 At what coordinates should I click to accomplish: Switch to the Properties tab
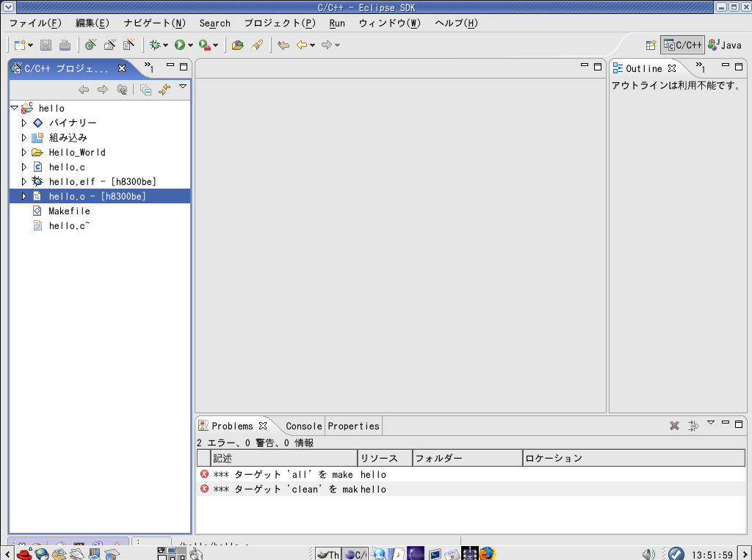(x=353, y=426)
